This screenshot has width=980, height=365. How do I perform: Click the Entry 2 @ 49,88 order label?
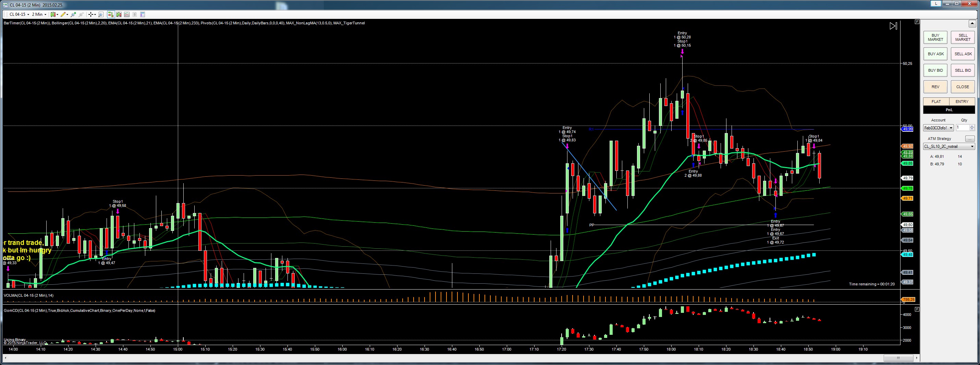point(693,173)
